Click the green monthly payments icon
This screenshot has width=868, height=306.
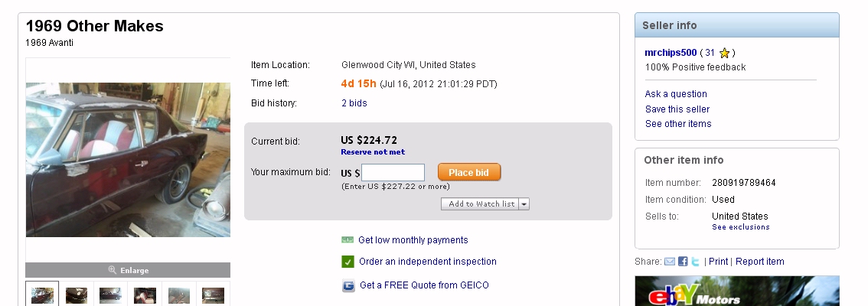tap(348, 240)
